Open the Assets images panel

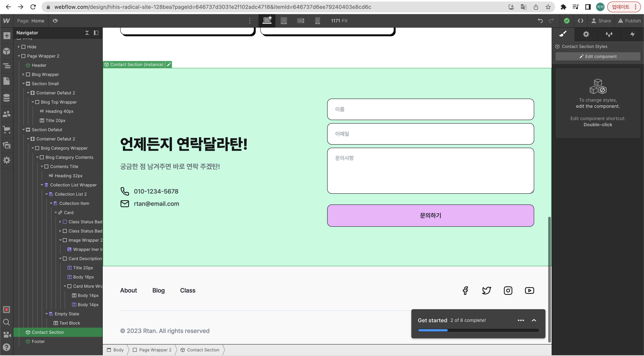[7, 145]
